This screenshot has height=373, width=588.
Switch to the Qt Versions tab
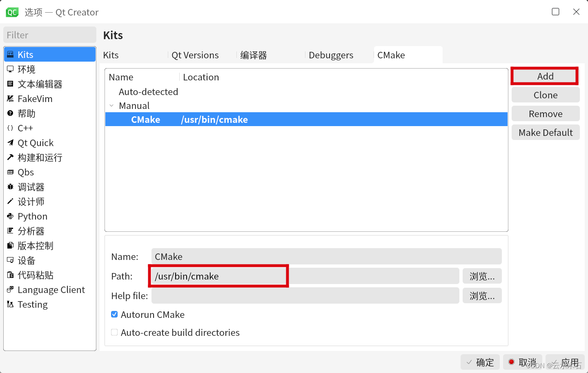[202, 55]
